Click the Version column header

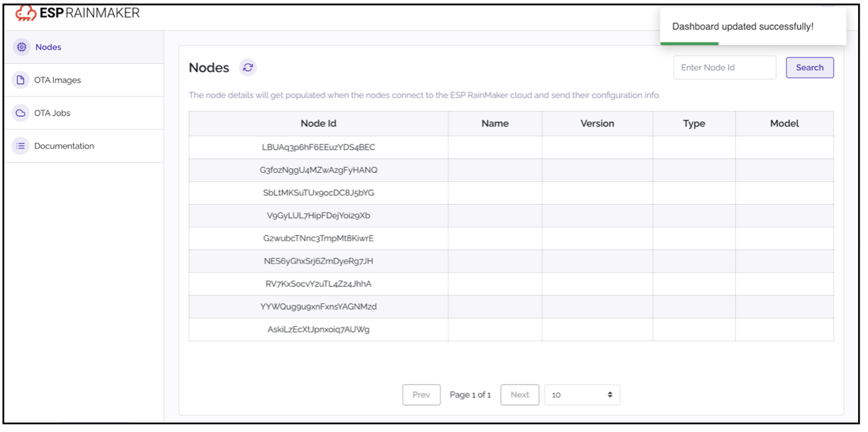click(597, 124)
